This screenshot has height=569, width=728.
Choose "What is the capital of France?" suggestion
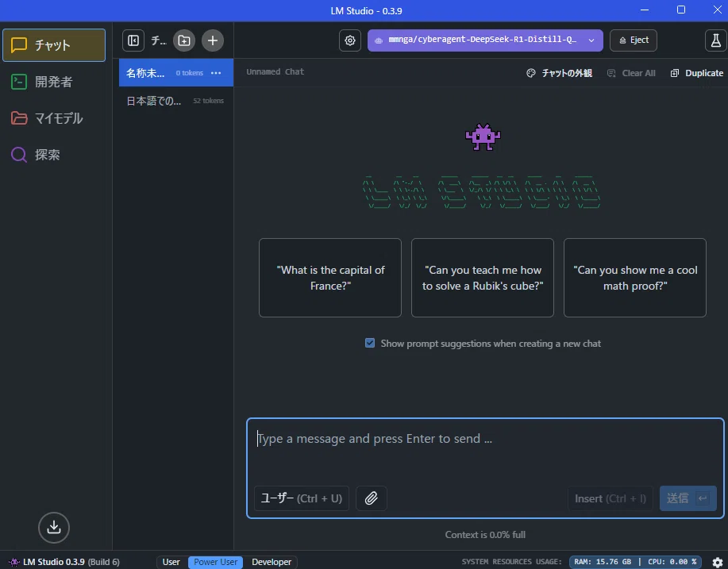330,278
